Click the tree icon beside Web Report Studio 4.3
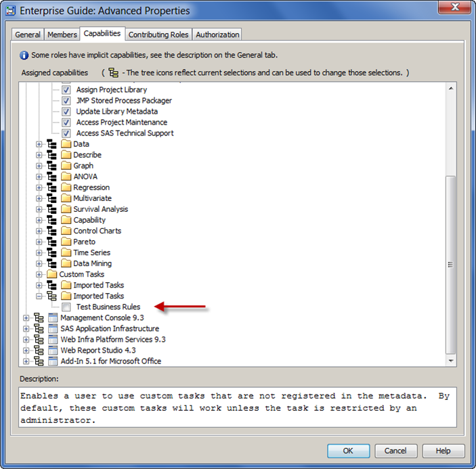The height and width of the screenshot is (469, 476). pos(39,351)
